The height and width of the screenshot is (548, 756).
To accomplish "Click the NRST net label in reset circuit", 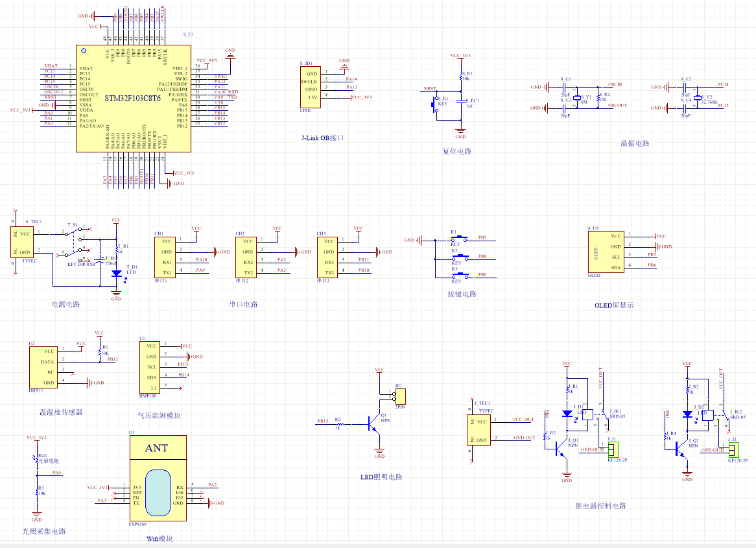I will pos(430,88).
